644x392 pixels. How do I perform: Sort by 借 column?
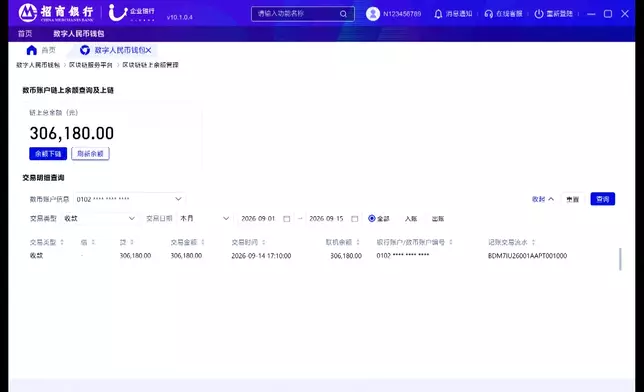93,242
